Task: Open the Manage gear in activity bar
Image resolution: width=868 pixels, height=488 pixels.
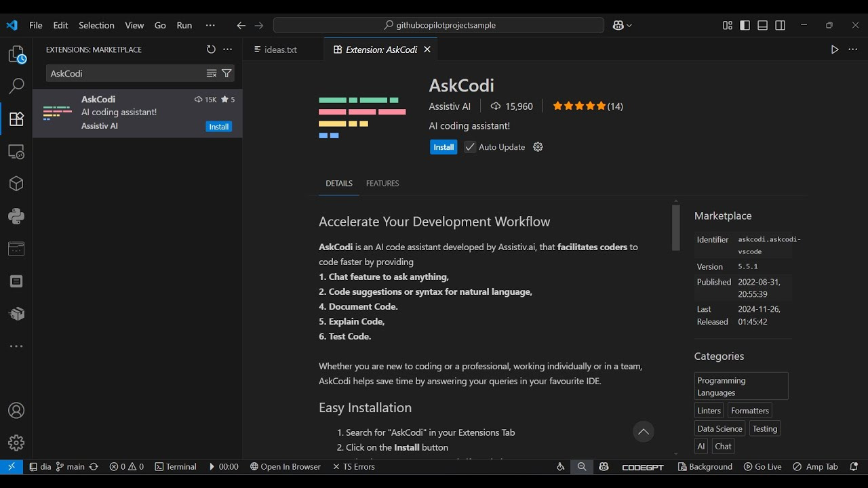Action: pyautogui.click(x=16, y=443)
